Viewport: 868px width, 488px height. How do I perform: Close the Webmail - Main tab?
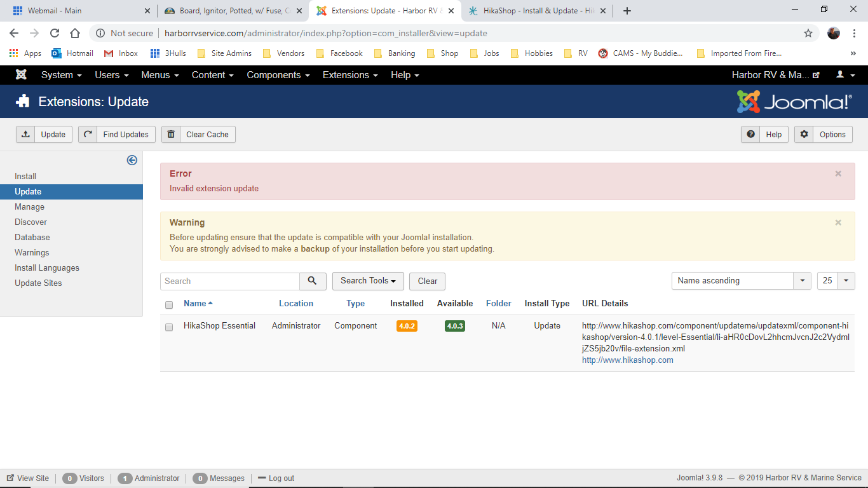tap(147, 11)
